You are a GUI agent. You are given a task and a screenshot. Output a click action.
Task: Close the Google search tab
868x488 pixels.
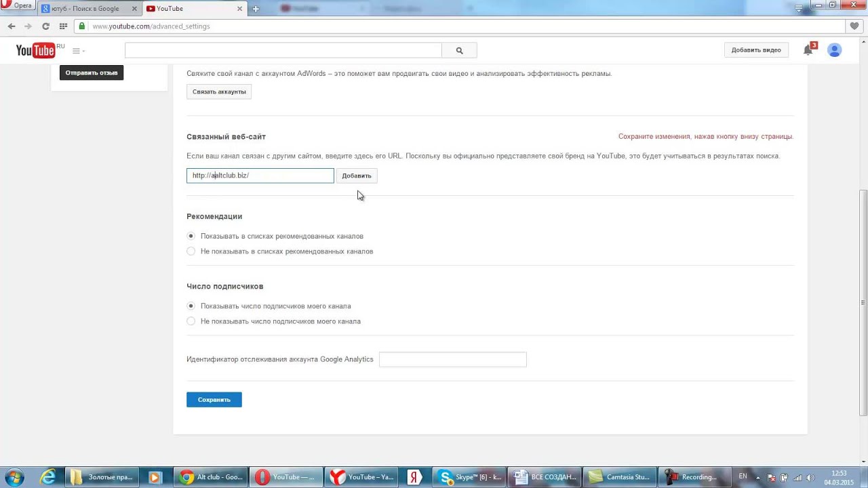134,9
